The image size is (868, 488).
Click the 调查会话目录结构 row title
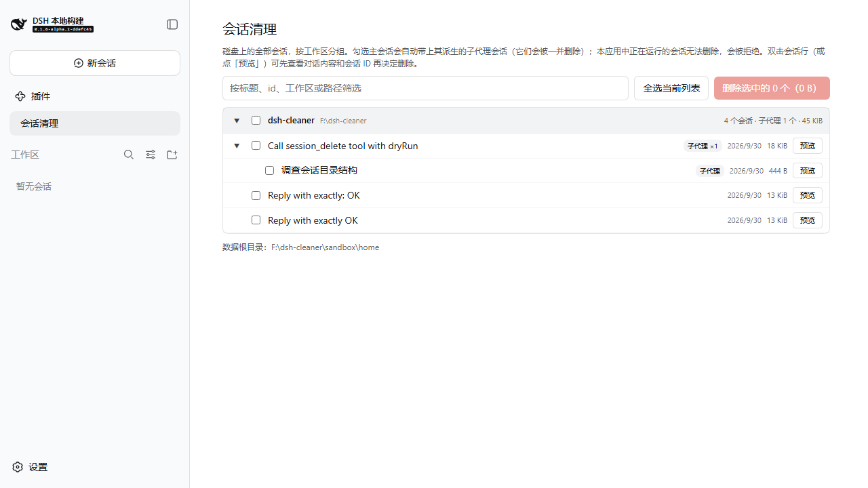(319, 171)
